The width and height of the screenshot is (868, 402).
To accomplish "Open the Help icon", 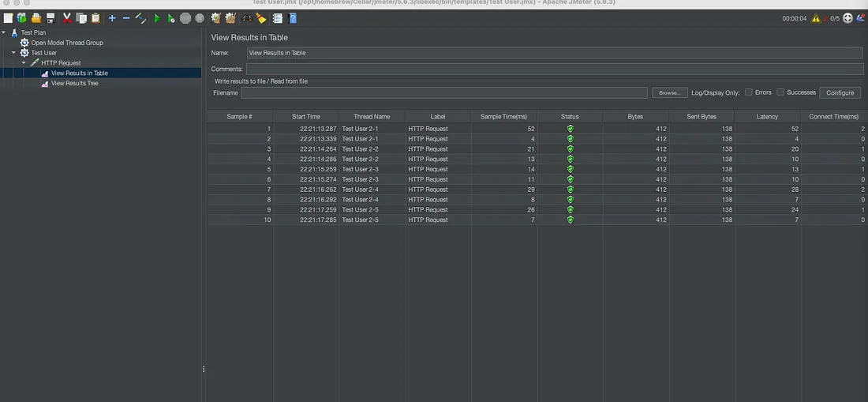I will coord(292,18).
